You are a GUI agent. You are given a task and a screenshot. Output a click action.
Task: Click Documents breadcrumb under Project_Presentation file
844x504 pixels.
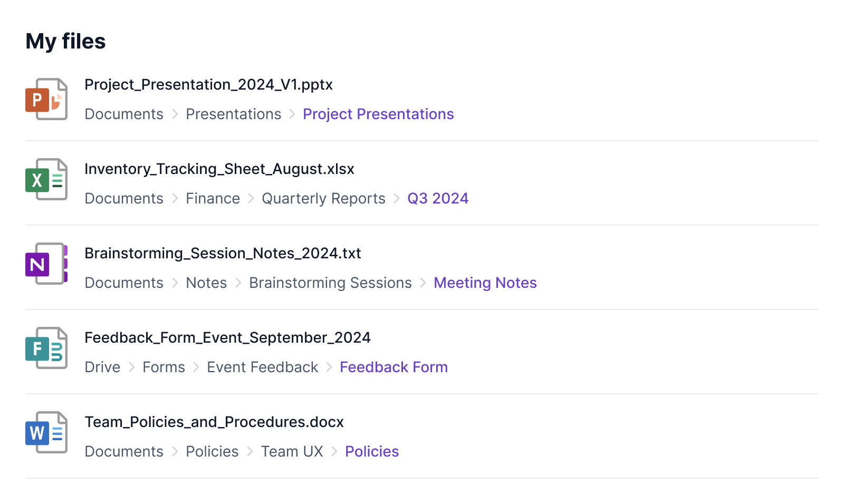pyautogui.click(x=124, y=114)
